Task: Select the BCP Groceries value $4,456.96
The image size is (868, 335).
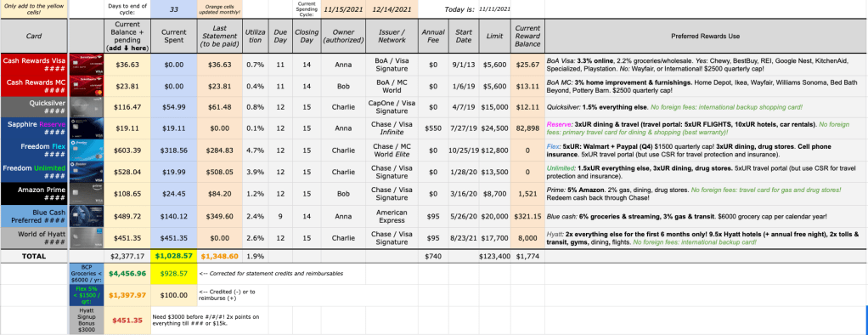Action: tap(127, 274)
